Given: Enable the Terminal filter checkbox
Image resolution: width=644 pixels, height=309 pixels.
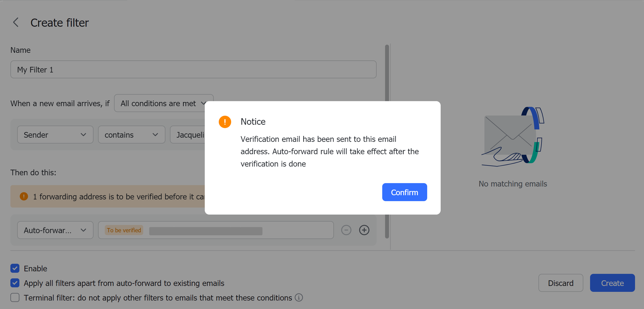Looking at the screenshot, I should [x=15, y=297].
